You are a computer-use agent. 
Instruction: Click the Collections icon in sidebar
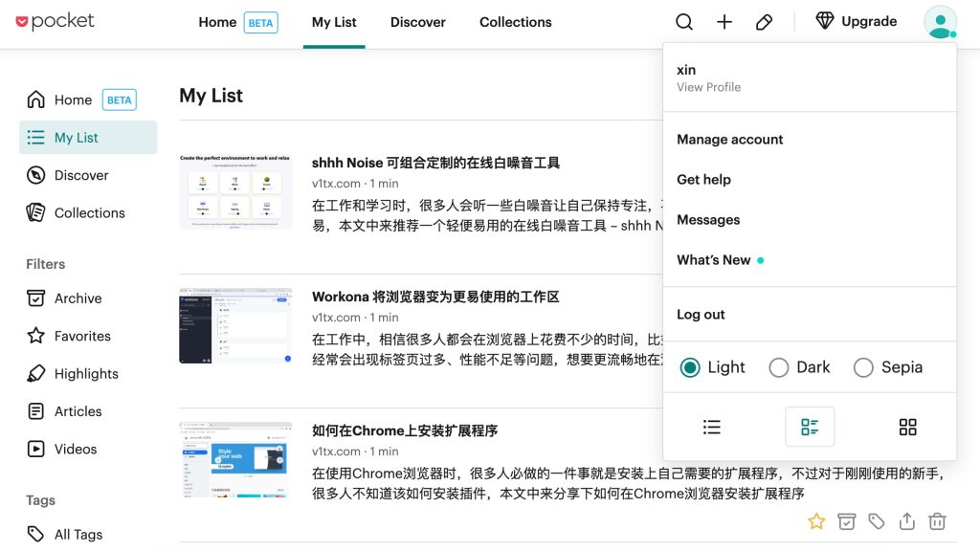tap(35, 212)
